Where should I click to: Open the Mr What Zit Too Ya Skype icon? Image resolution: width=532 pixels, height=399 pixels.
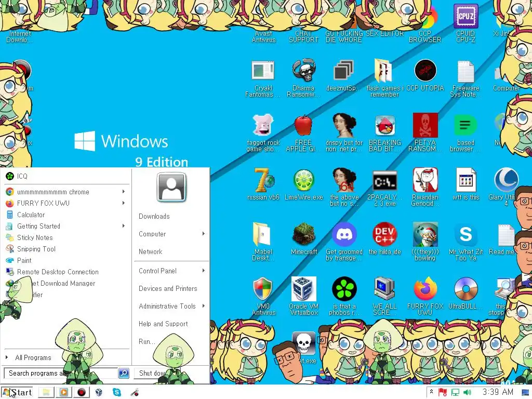point(465,234)
